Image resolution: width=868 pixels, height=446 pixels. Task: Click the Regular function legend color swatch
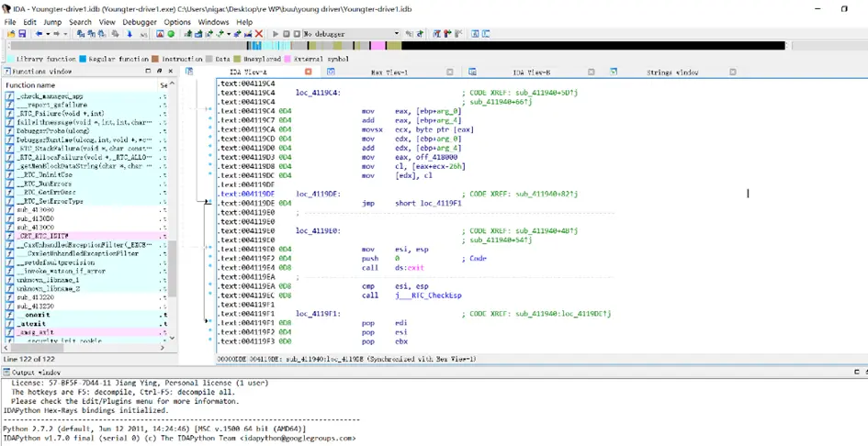point(82,59)
